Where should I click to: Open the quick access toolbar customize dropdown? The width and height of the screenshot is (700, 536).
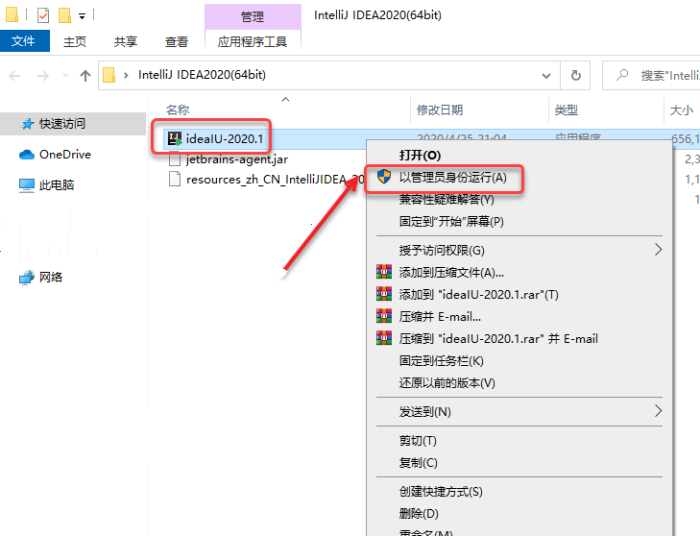82,17
